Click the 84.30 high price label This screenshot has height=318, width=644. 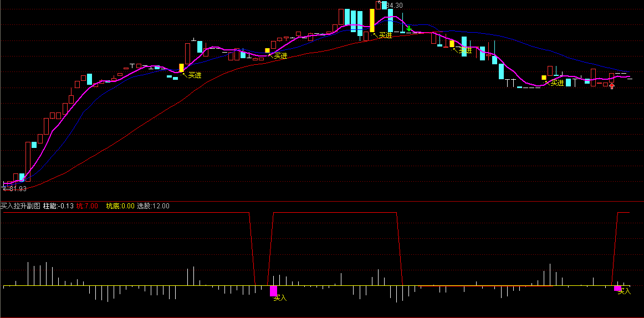393,6
